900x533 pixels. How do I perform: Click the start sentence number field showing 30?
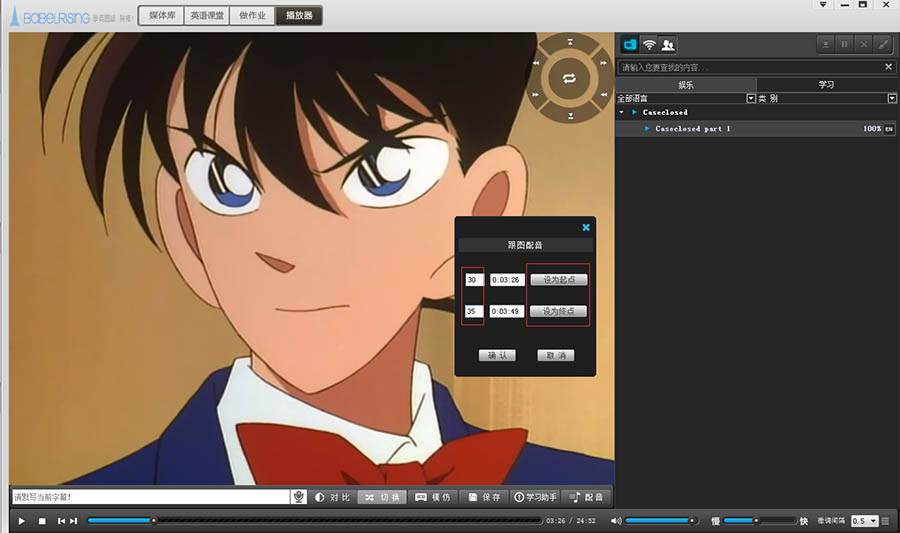point(474,280)
